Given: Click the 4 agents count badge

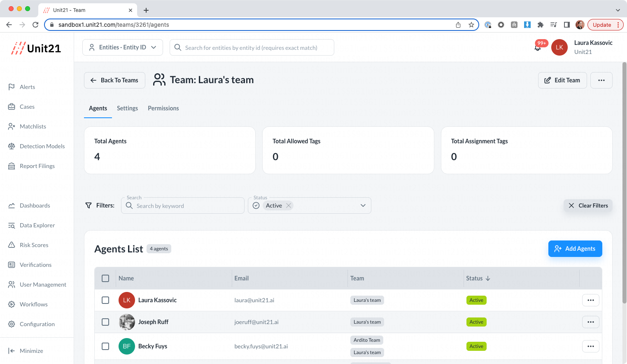Looking at the screenshot, I should tap(159, 249).
